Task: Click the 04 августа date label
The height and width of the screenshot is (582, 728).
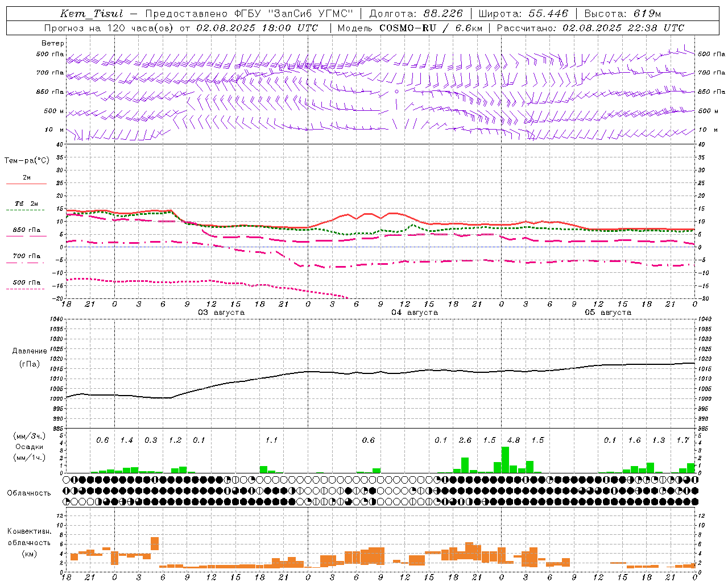Action: coord(415,313)
